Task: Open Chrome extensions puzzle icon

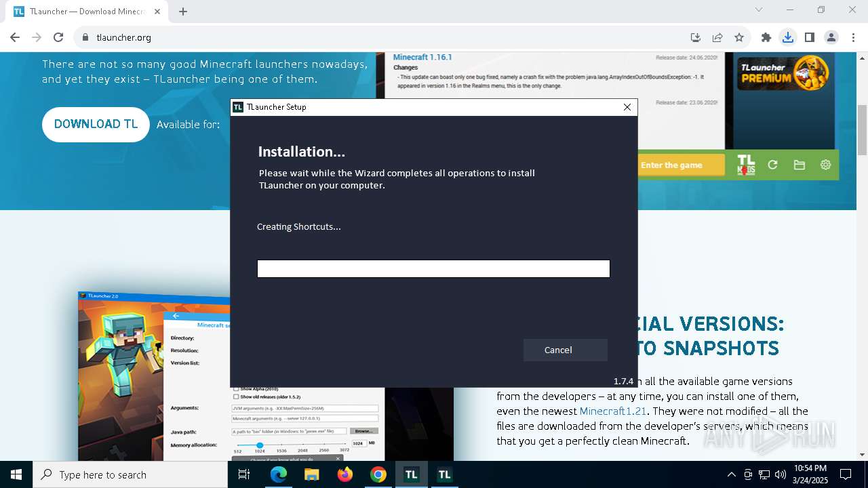Action: [766, 37]
